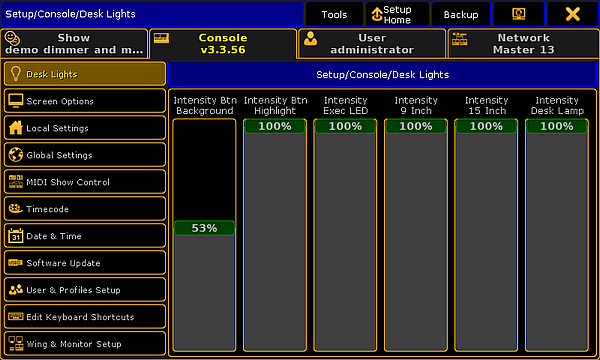Image resolution: width=600 pixels, height=360 pixels.
Task: Click the screenshot monitor icon in top bar
Action: (x=518, y=14)
